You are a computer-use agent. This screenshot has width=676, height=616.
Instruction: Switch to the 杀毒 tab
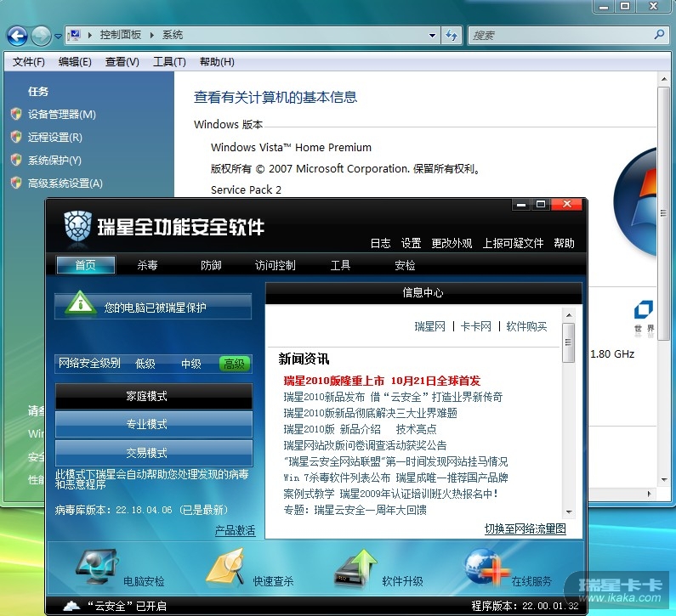147,265
